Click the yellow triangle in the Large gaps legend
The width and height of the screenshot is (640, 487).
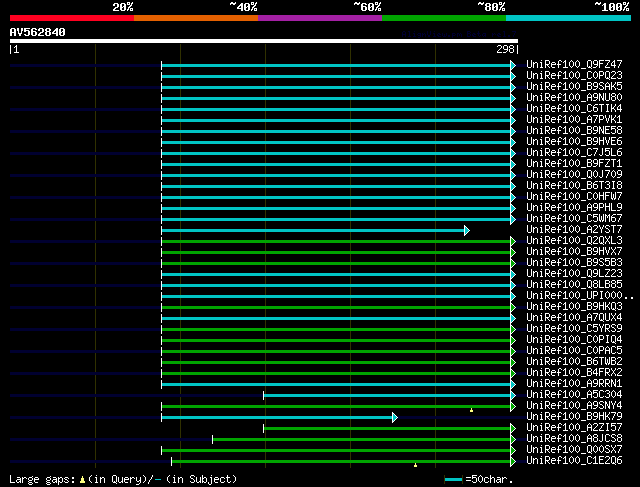80,480
